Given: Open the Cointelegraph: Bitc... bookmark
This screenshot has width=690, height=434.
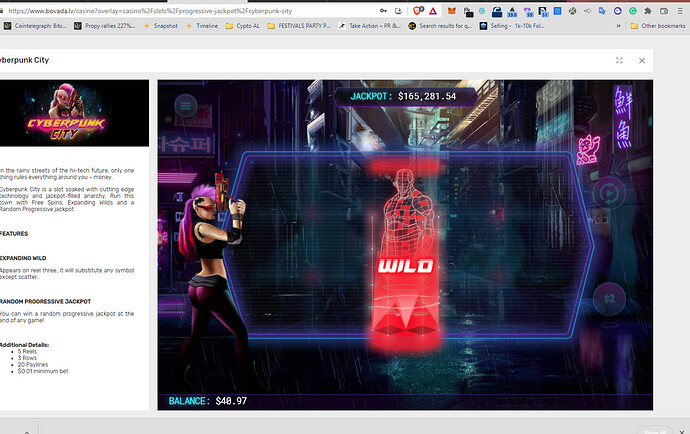Looking at the screenshot, I should click(35, 26).
